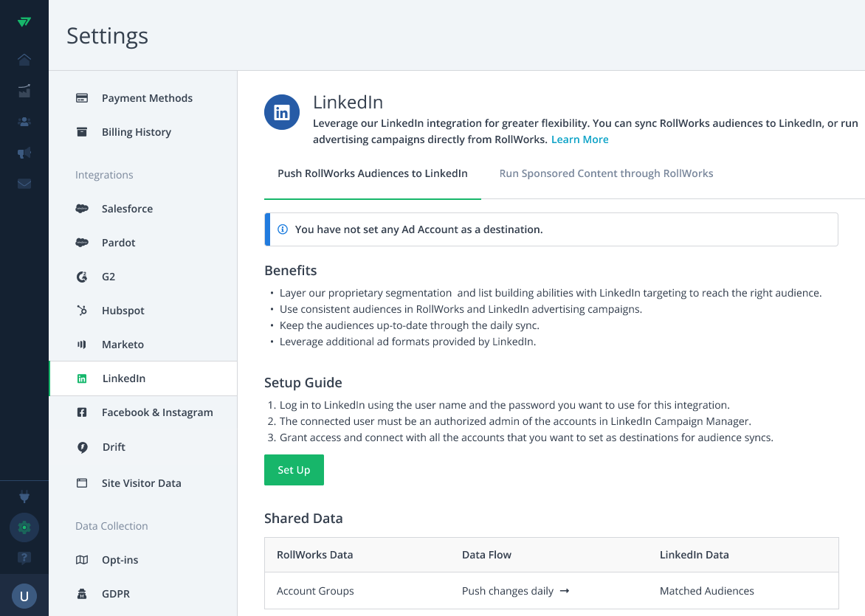Click the 'Layer our proprietary segmentation' bullet
Screen dimensions: 865x616
tap(551, 293)
